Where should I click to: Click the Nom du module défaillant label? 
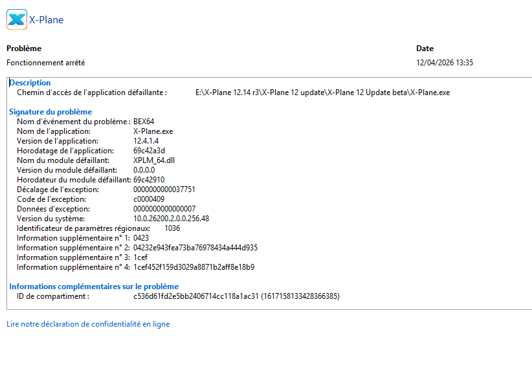coord(63,160)
